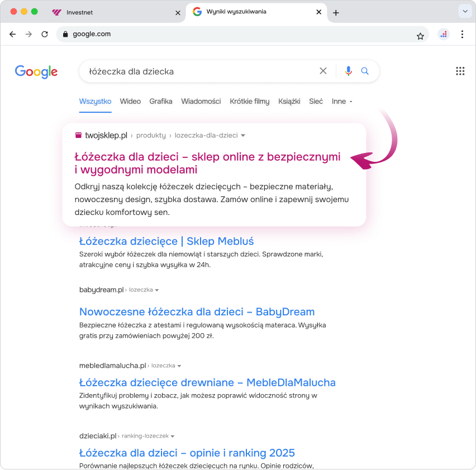Select the Wiadomości search tab
Viewport: 476px width, 470px height.
pos(201,102)
